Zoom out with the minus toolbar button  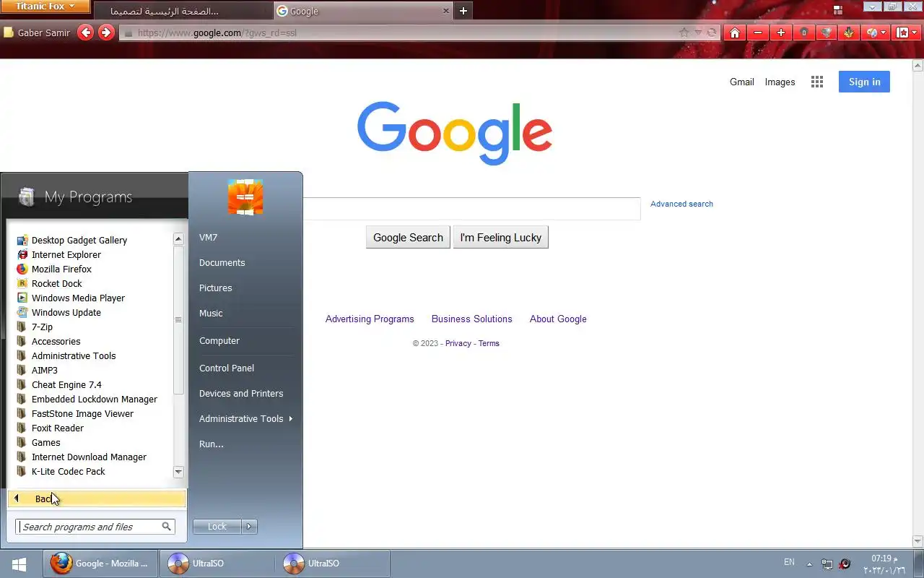[757, 33]
